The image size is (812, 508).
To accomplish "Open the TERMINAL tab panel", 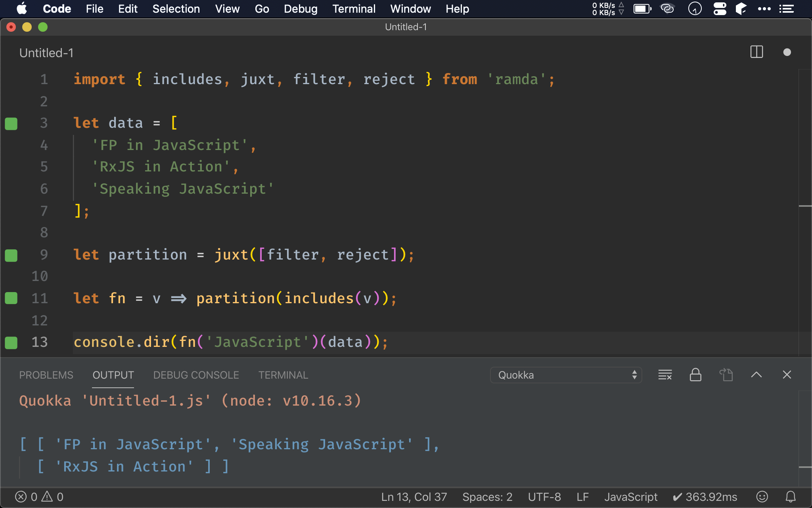I will tap(283, 375).
